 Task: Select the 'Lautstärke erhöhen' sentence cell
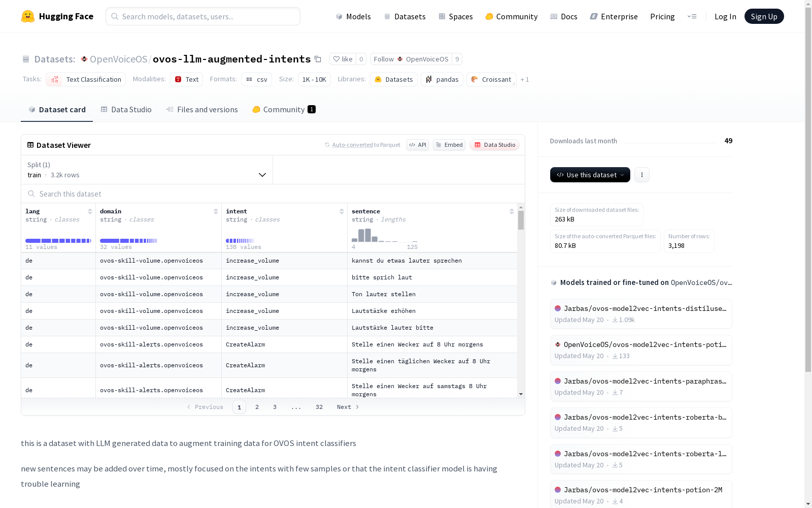(432, 311)
